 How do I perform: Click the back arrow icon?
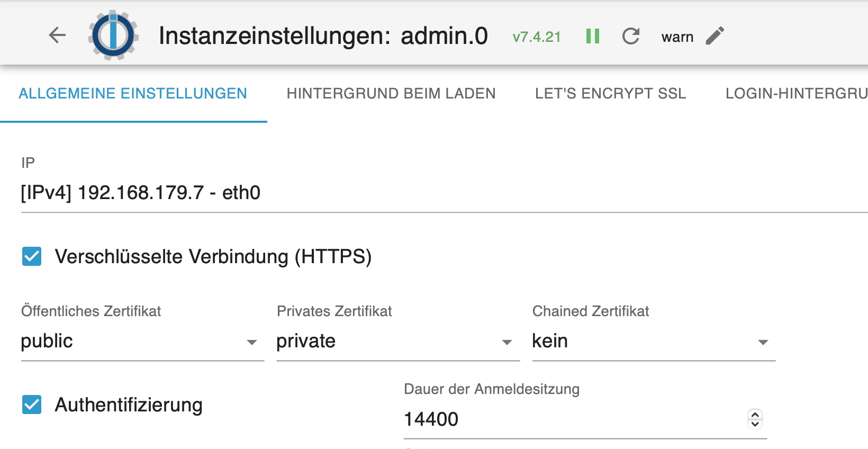(x=57, y=35)
